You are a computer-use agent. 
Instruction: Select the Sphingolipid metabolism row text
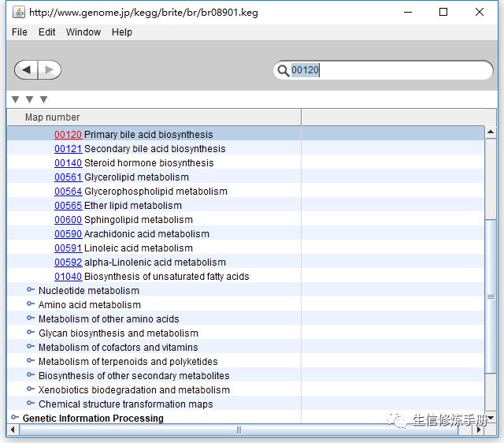pyautogui.click(x=139, y=219)
